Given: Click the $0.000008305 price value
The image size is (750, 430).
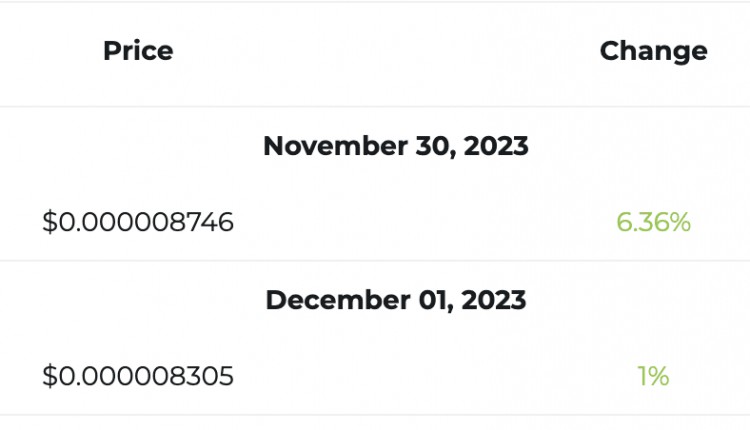Looking at the screenshot, I should [138, 376].
